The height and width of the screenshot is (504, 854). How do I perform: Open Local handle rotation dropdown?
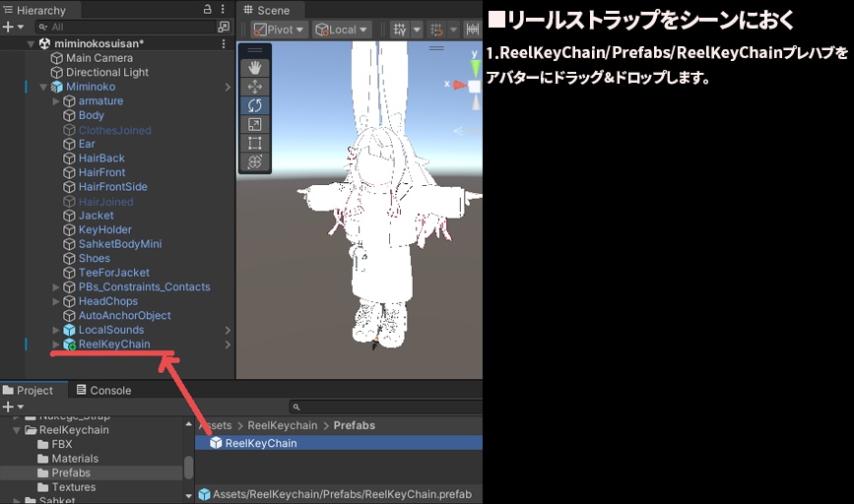(342, 30)
